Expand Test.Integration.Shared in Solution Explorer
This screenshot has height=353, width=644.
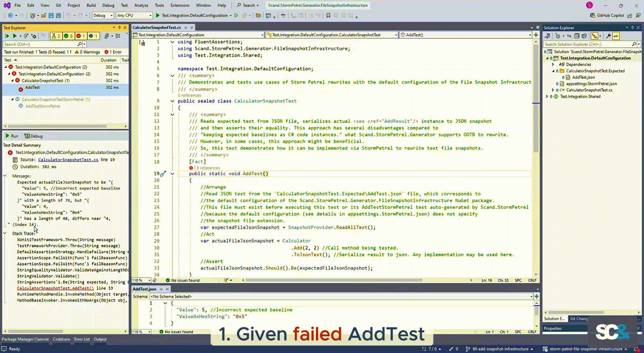click(x=547, y=96)
